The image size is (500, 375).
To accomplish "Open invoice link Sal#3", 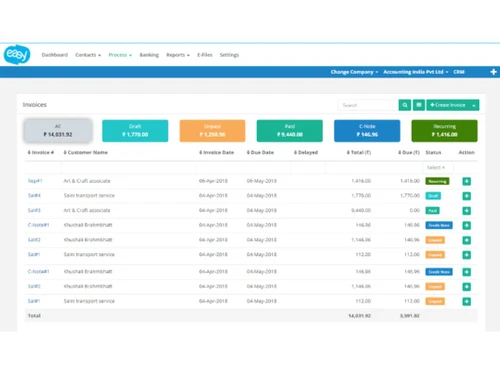I will 34,210.
